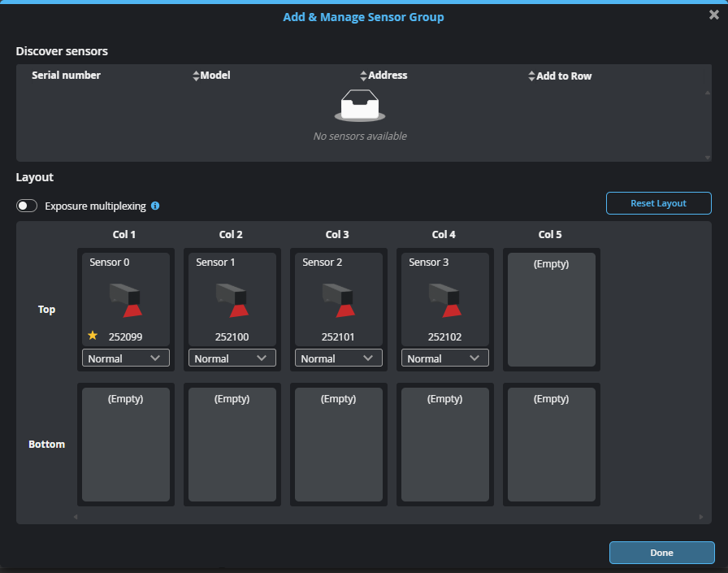The height and width of the screenshot is (573, 728).
Task: Select the empty Bottom slot in Col 1
Action: pyautogui.click(x=126, y=445)
